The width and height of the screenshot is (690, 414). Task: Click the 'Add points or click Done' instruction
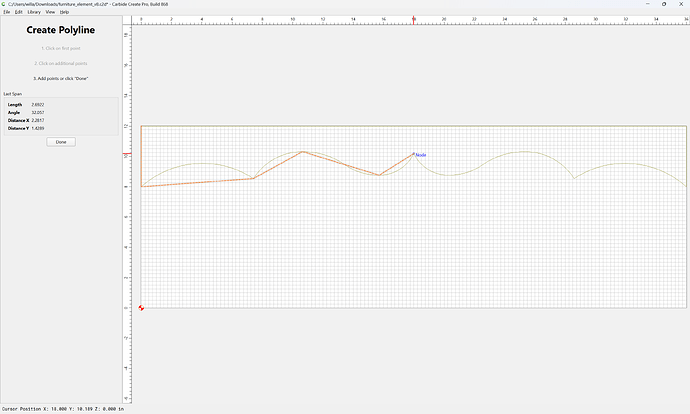(x=61, y=78)
